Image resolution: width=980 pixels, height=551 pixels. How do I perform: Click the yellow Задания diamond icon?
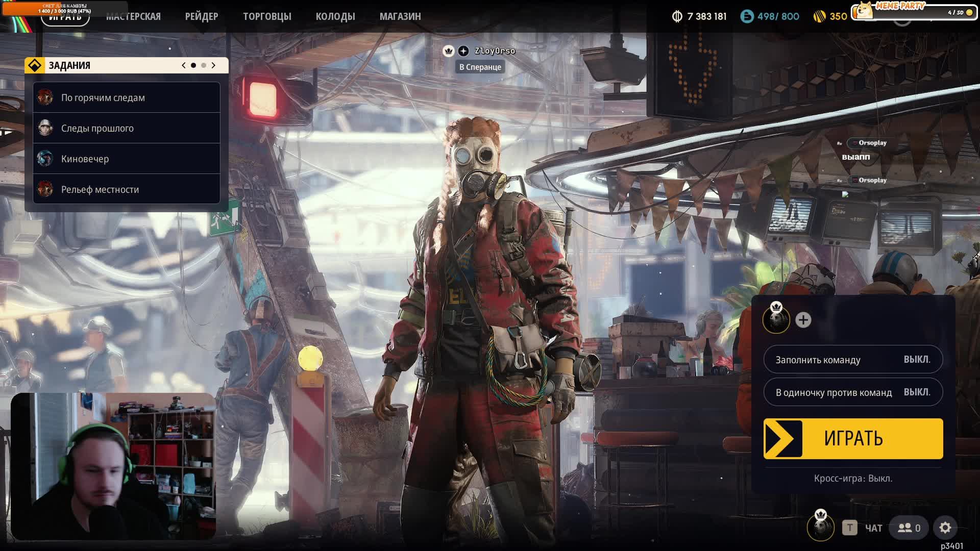click(x=35, y=65)
